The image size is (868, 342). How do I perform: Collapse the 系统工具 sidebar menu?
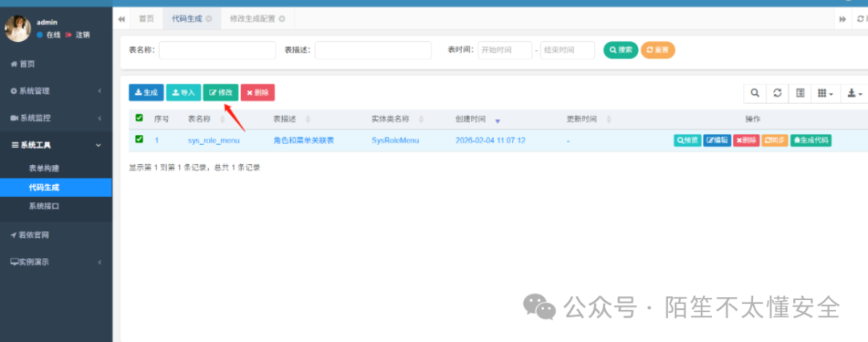[55, 145]
